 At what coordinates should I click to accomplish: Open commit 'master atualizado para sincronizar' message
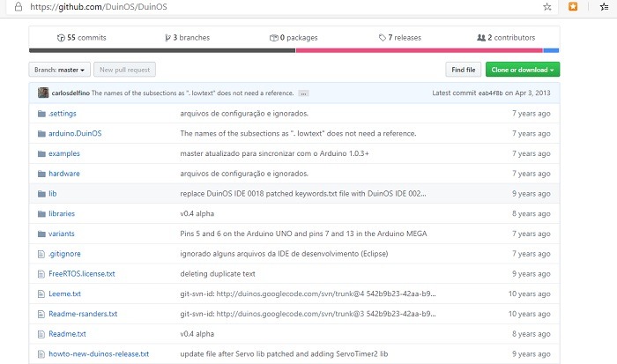click(275, 154)
